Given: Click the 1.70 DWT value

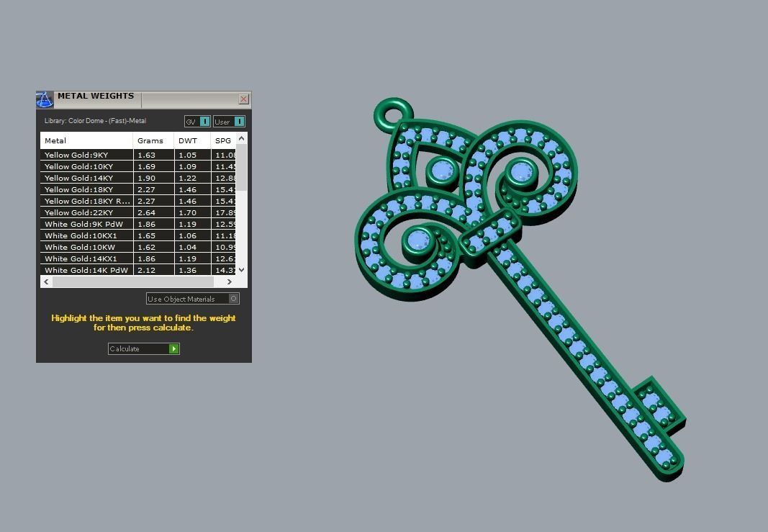Looking at the screenshot, I should pos(188,212).
